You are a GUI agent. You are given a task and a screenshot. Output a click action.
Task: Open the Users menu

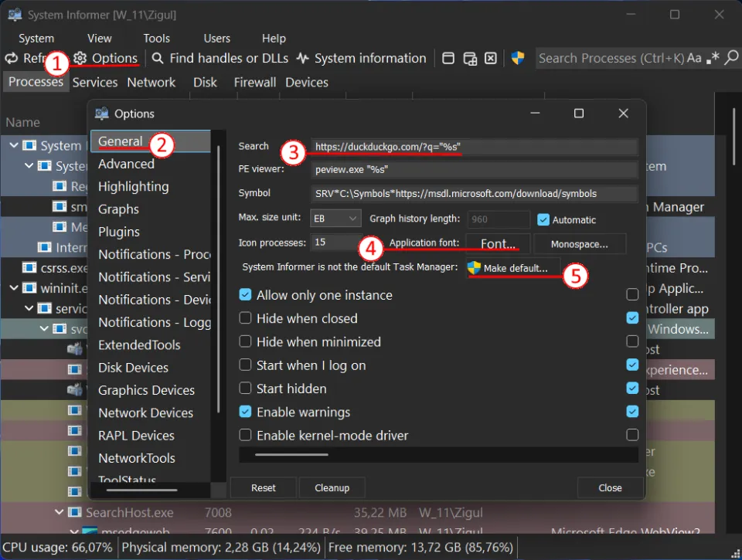pos(216,39)
